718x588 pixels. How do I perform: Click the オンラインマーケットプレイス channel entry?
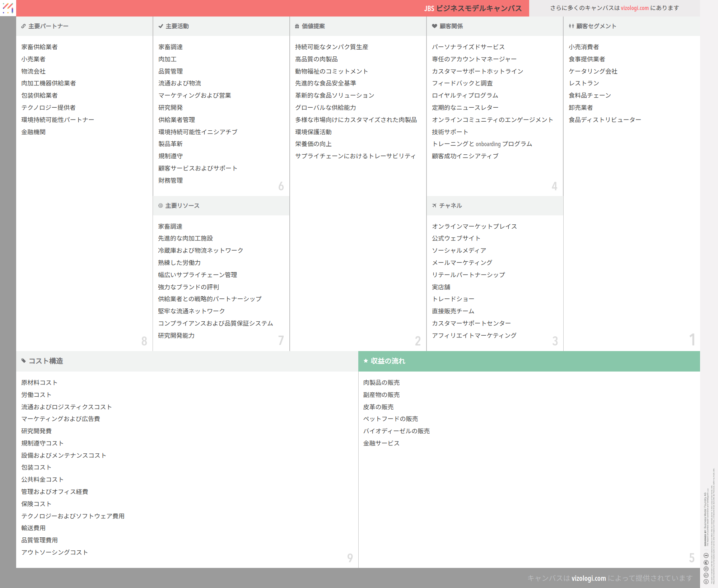[474, 227]
